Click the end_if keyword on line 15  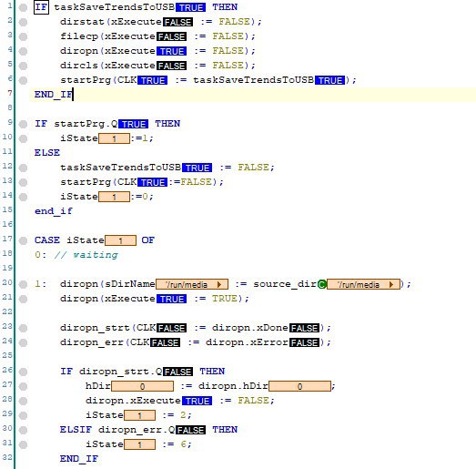click(x=54, y=211)
